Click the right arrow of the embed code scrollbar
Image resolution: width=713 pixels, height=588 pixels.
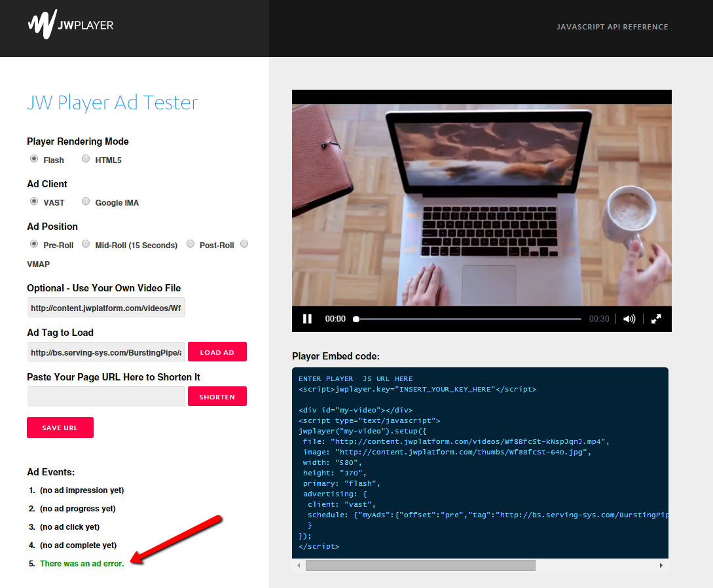point(661,564)
